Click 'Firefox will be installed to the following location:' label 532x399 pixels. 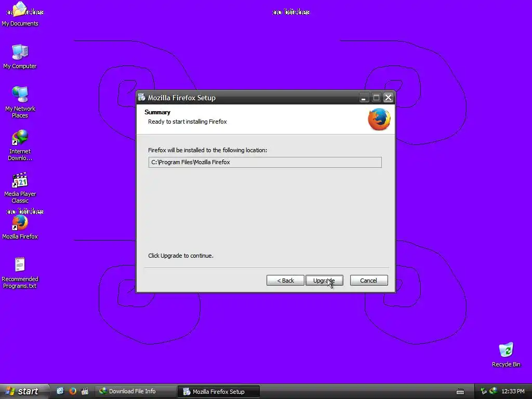tap(208, 150)
